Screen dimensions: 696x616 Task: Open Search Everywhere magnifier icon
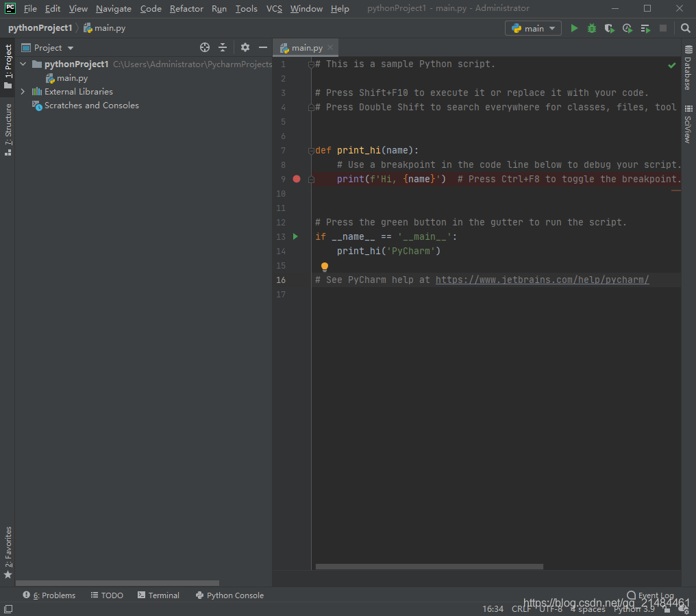click(x=685, y=28)
